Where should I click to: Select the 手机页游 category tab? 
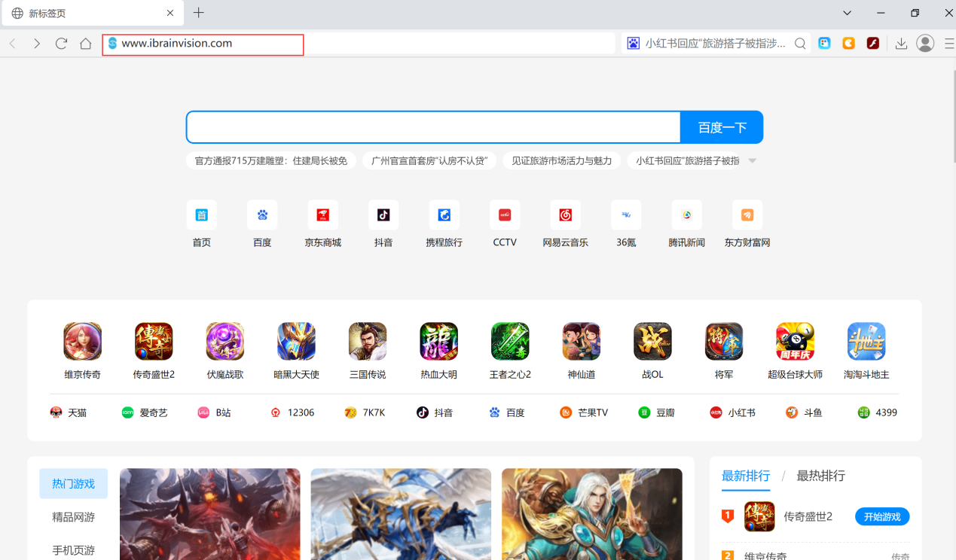click(x=74, y=550)
